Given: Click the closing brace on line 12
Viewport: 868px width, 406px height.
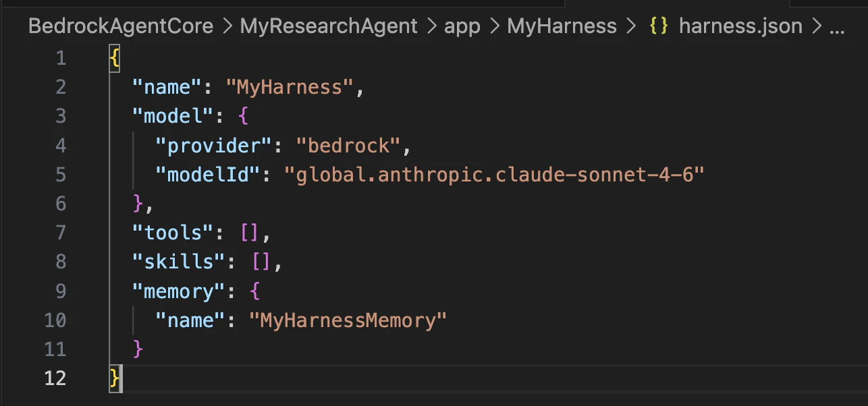Looking at the screenshot, I should click(x=115, y=378).
